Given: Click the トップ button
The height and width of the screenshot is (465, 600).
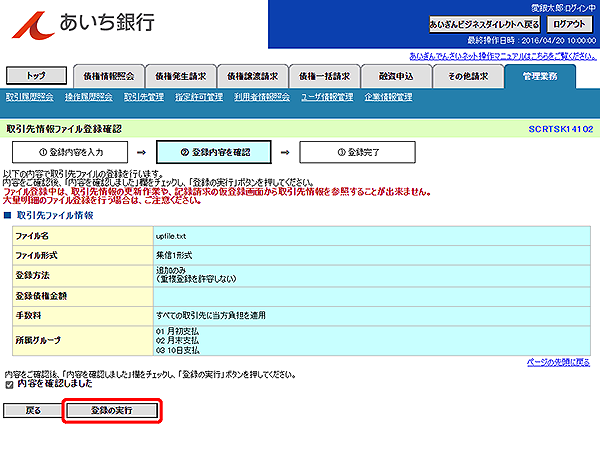Looking at the screenshot, I should click(x=36, y=75).
